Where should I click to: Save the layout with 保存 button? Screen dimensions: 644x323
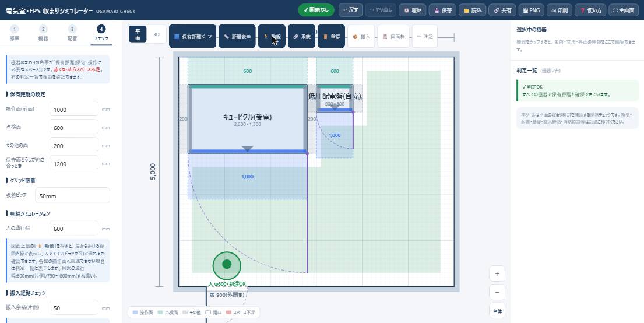pyautogui.click(x=442, y=10)
